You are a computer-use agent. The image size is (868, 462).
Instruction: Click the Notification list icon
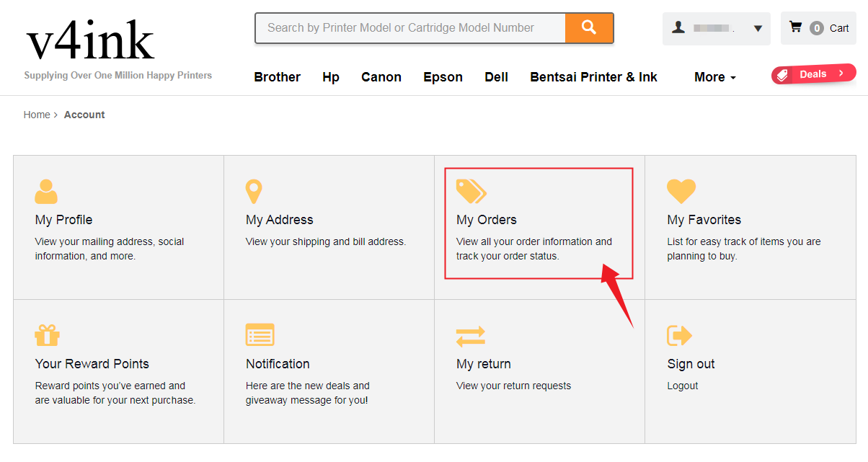click(260, 334)
